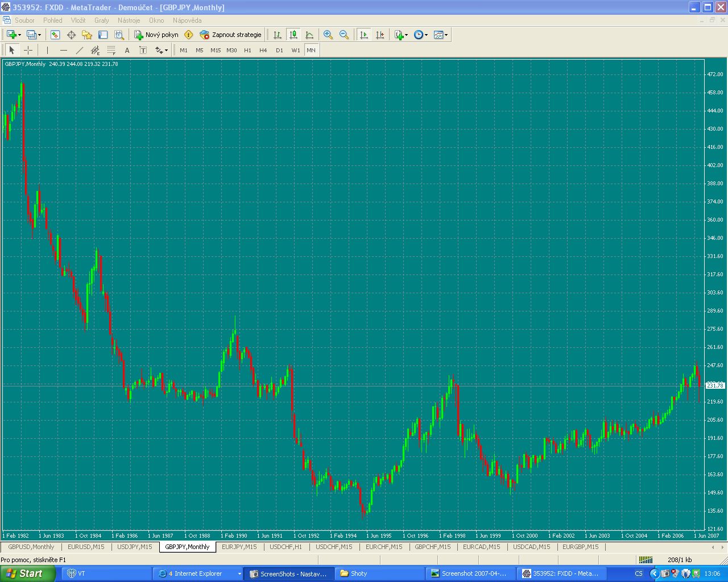Select the text label tool
Screen dimensions: 728x582
143,50
